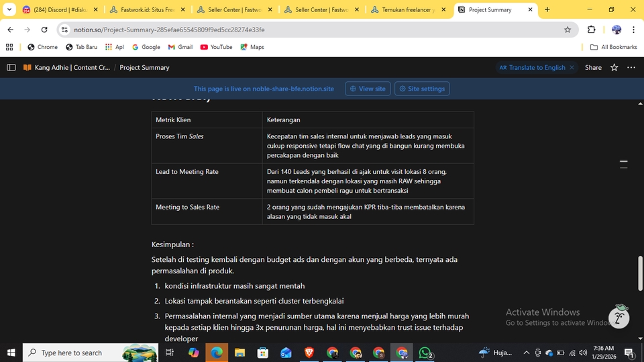Open the Apl bookmark
This screenshot has width=644, height=362.
[x=115, y=47]
